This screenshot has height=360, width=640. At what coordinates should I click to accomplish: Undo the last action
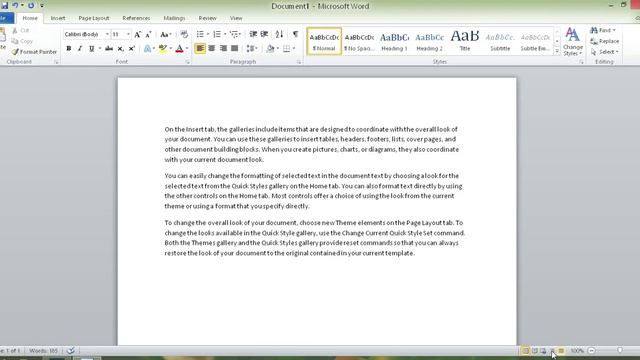(x=15, y=6)
